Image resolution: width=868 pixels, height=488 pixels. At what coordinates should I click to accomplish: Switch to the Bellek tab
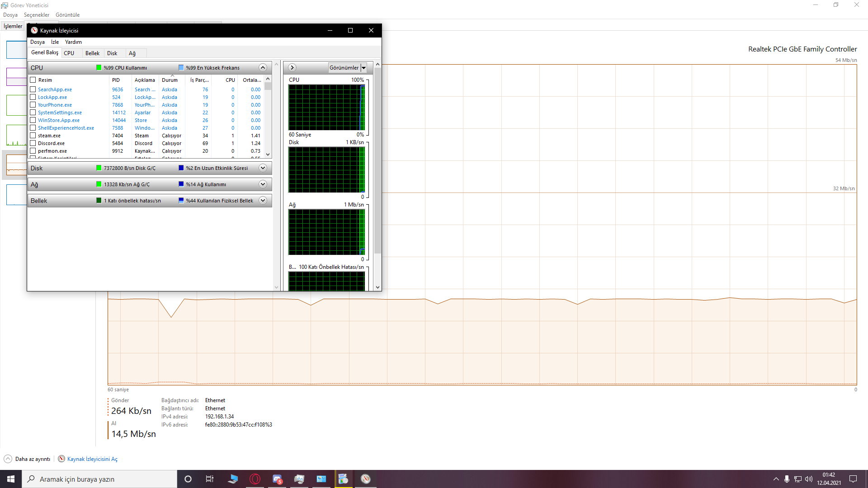point(92,53)
